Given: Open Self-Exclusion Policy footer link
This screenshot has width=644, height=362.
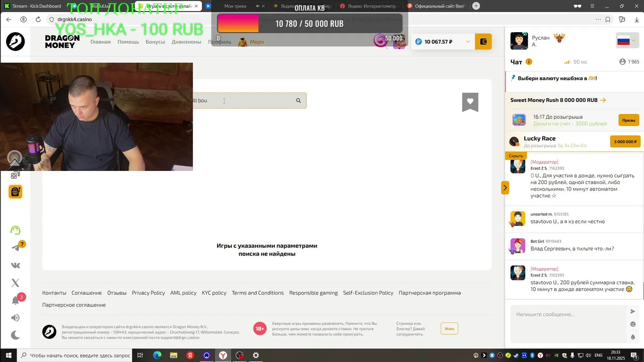Looking at the screenshot, I should [x=368, y=293].
